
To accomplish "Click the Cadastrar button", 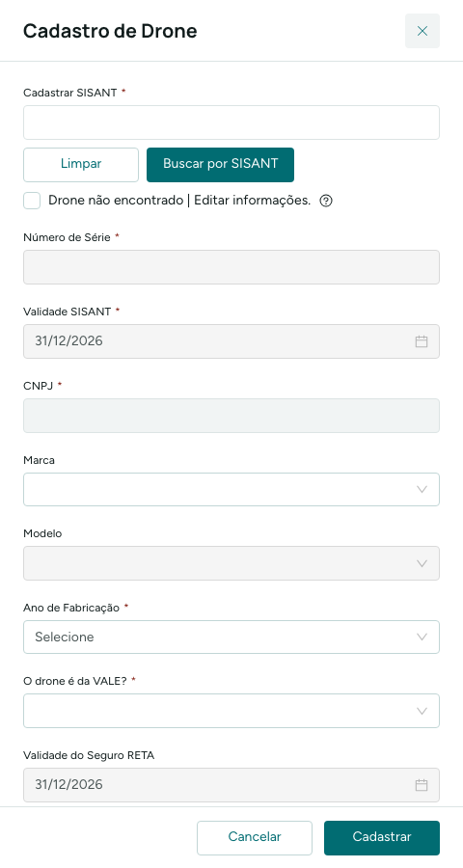I will tap(382, 838).
